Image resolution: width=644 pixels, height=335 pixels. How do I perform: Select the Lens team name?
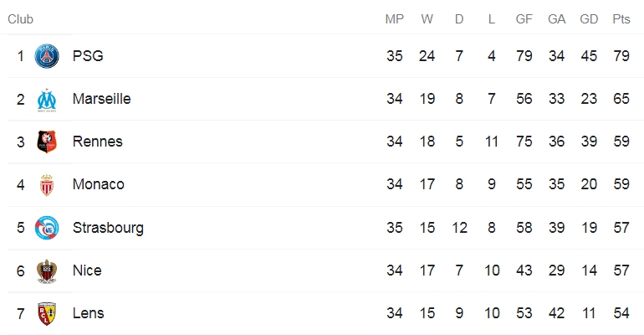[x=89, y=313]
